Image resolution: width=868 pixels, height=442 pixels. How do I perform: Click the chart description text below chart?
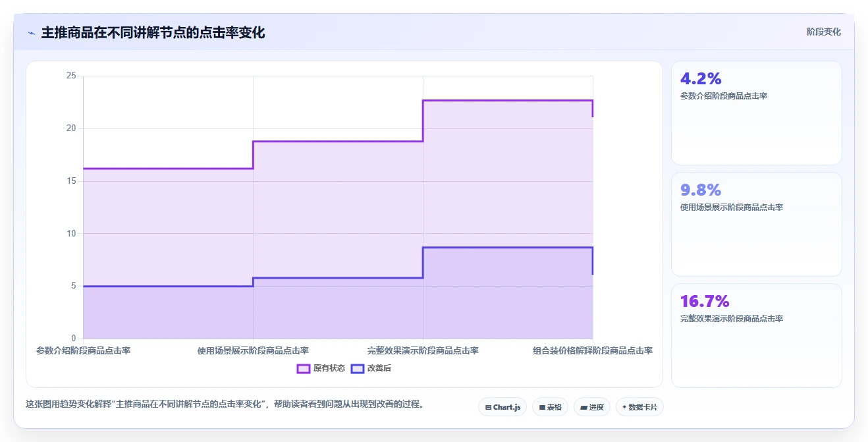pyautogui.click(x=225, y=404)
